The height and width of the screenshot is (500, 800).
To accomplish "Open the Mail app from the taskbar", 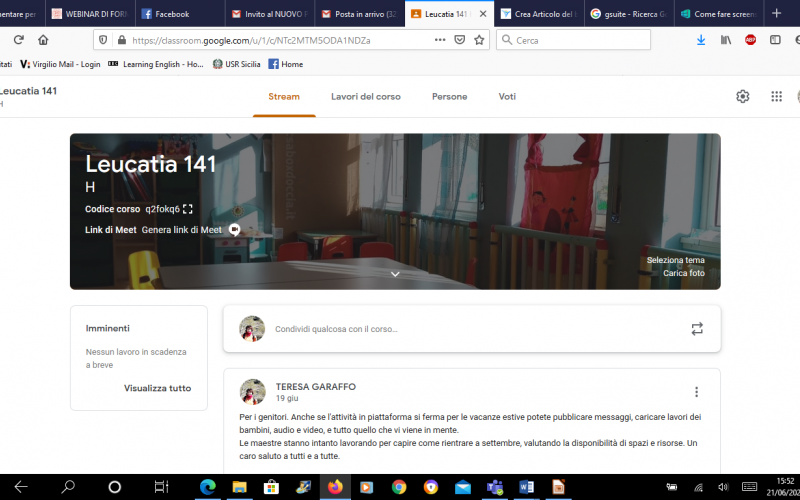I will (463, 487).
